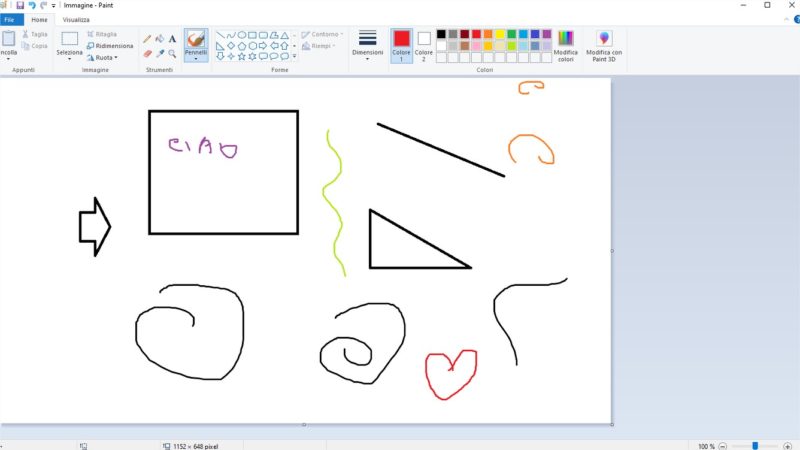
Task: Choose the Curve shape
Action: (231, 35)
